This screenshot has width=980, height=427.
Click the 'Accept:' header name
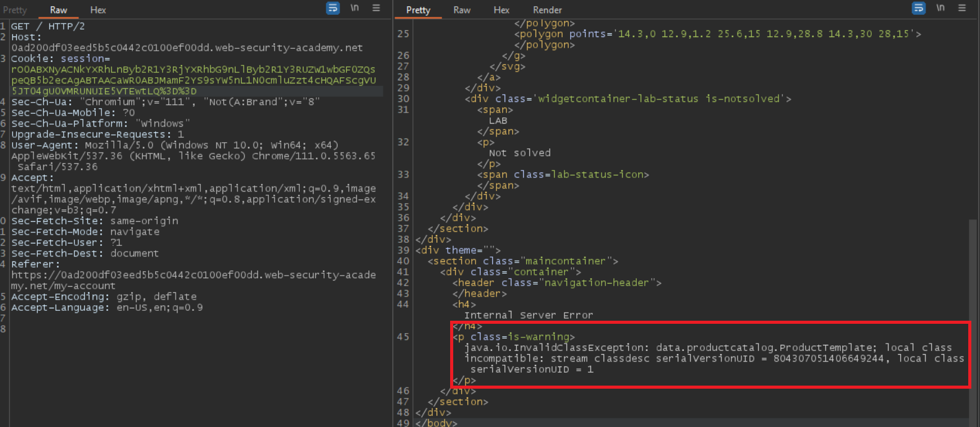[32, 178]
